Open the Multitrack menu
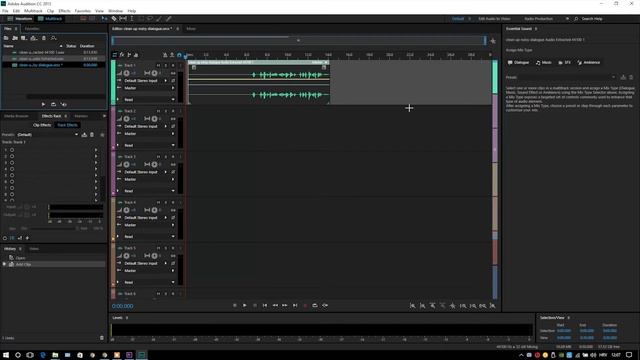The height and width of the screenshot is (360, 640). click(33, 11)
